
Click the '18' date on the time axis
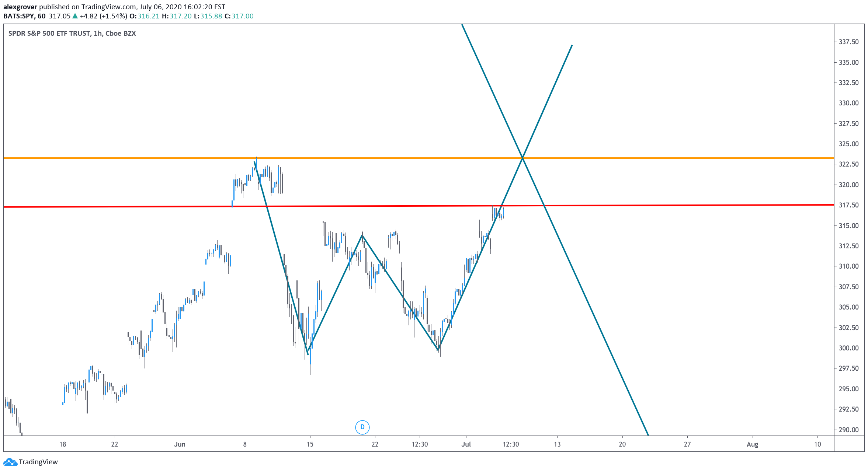click(x=63, y=444)
